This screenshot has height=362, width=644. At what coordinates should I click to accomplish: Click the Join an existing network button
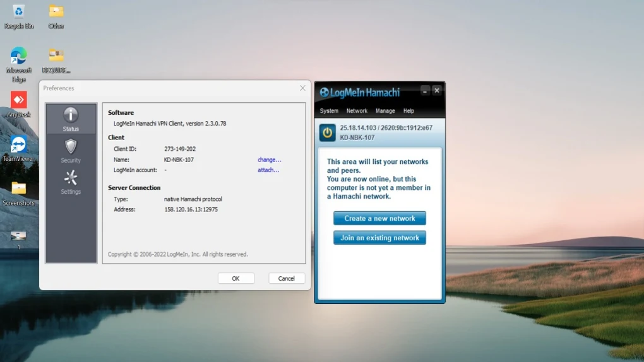pos(379,238)
